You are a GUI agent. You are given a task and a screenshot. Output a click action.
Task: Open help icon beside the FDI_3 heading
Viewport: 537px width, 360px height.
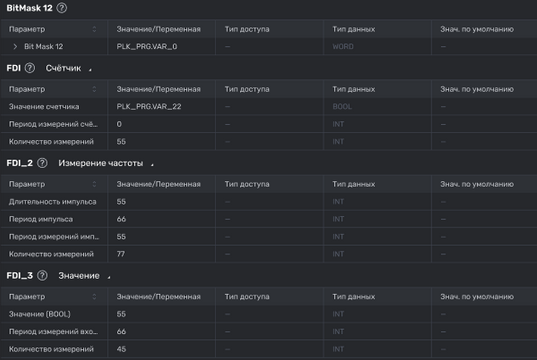coord(42,275)
